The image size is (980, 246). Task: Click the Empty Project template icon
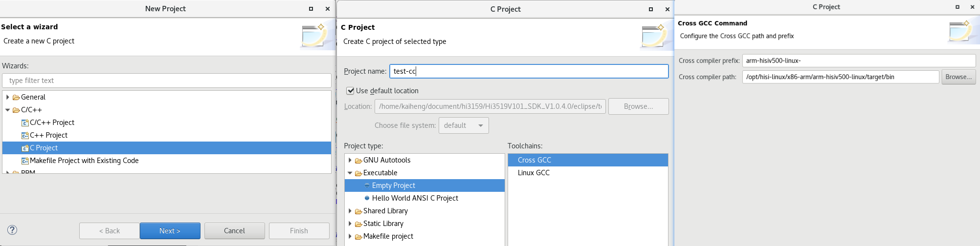pyautogui.click(x=367, y=185)
